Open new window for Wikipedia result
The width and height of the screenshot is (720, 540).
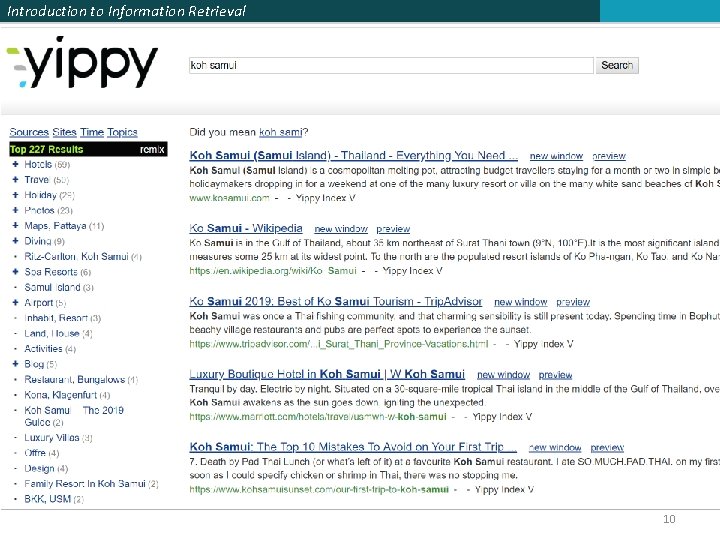coord(341,229)
